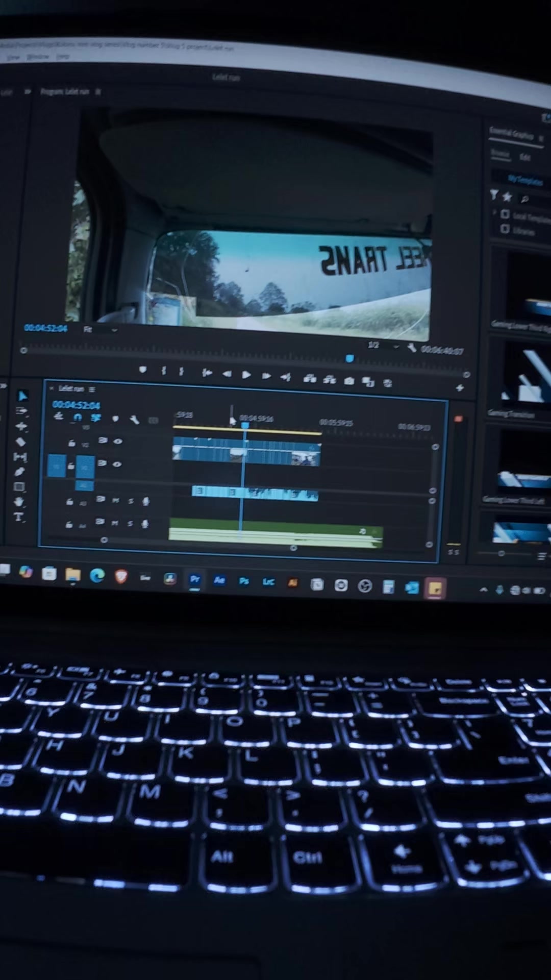Click Mark In button
The width and height of the screenshot is (551, 980).
[164, 371]
